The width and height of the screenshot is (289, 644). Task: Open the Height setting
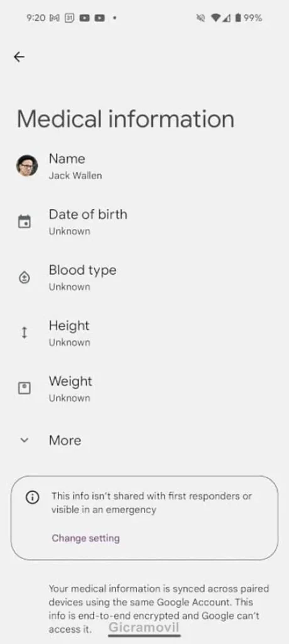pos(144,333)
